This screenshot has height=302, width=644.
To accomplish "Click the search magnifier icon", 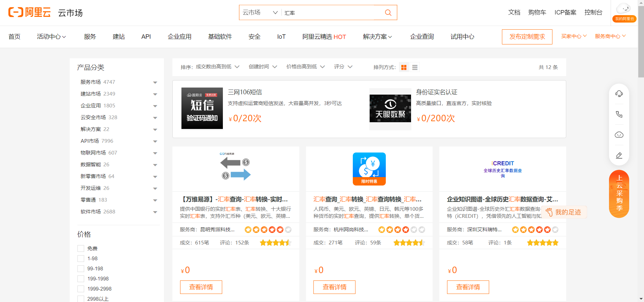I will click(388, 12).
